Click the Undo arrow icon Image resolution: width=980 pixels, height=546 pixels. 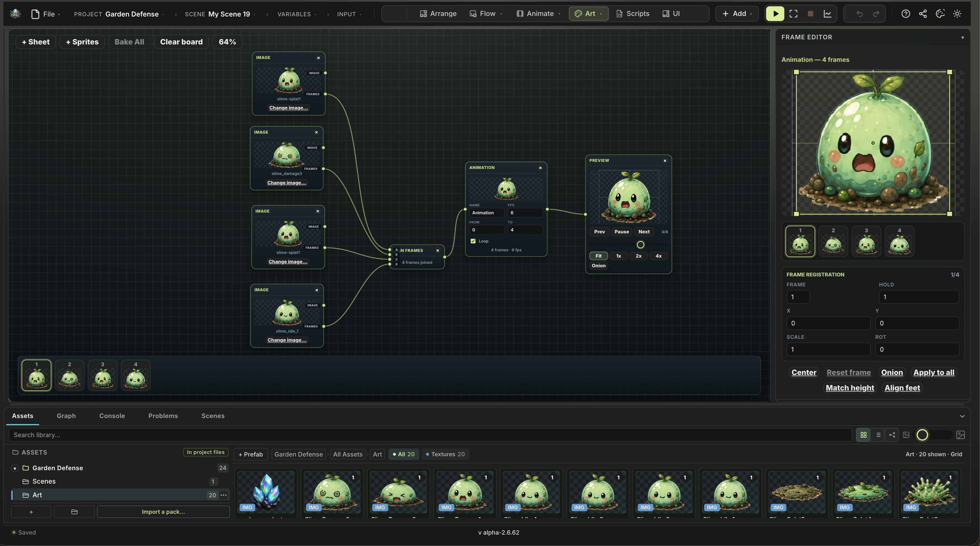click(859, 14)
